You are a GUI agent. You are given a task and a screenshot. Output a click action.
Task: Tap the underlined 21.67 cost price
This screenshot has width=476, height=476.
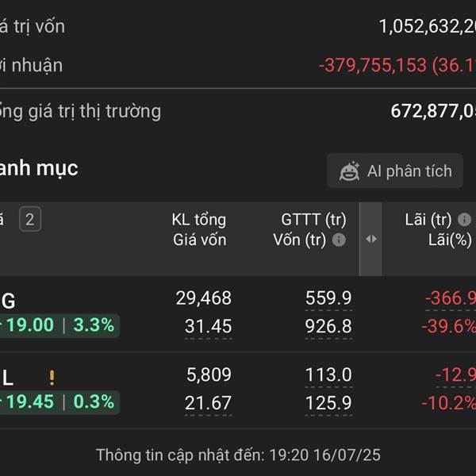pos(208,403)
